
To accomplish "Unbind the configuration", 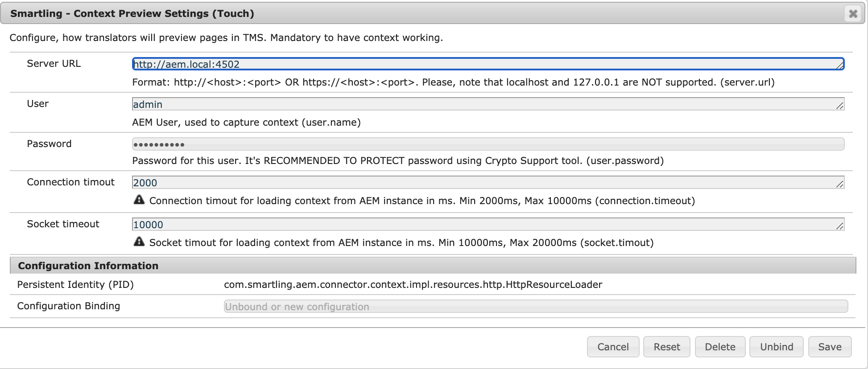I will point(777,347).
